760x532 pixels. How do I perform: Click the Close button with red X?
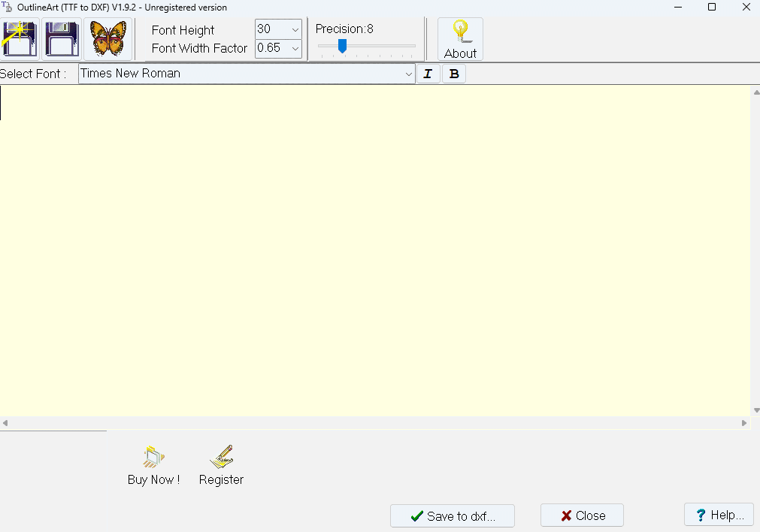(x=581, y=515)
